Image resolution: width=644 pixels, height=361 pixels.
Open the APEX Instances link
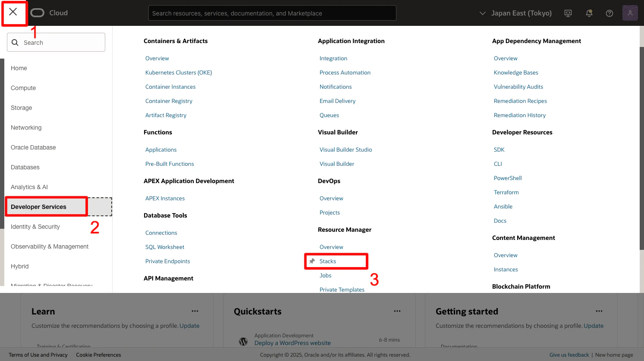165,198
